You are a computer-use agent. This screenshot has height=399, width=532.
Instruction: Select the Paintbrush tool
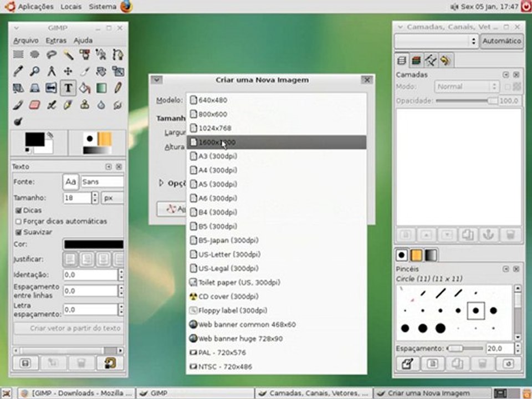(x=18, y=105)
